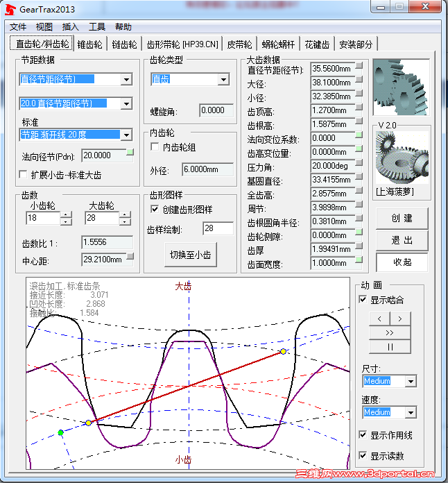Toggle 显示啮合 checkbox

(x=363, y=299)
